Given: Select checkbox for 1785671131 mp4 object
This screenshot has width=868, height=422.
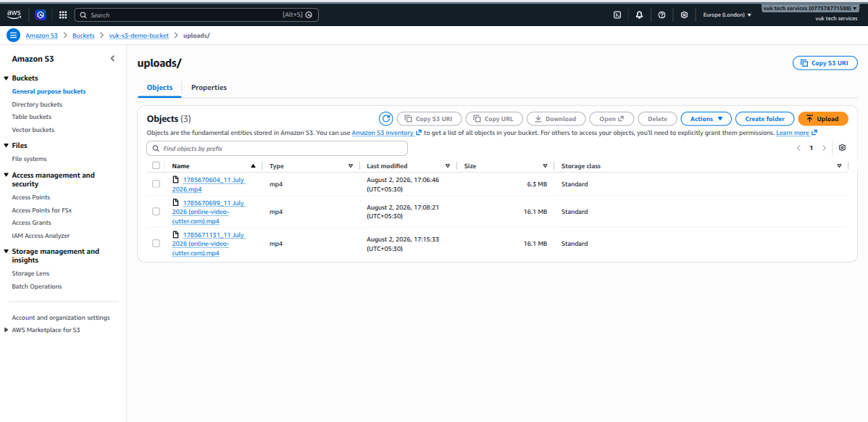Looking at the screenshot, I should point(156,243).
